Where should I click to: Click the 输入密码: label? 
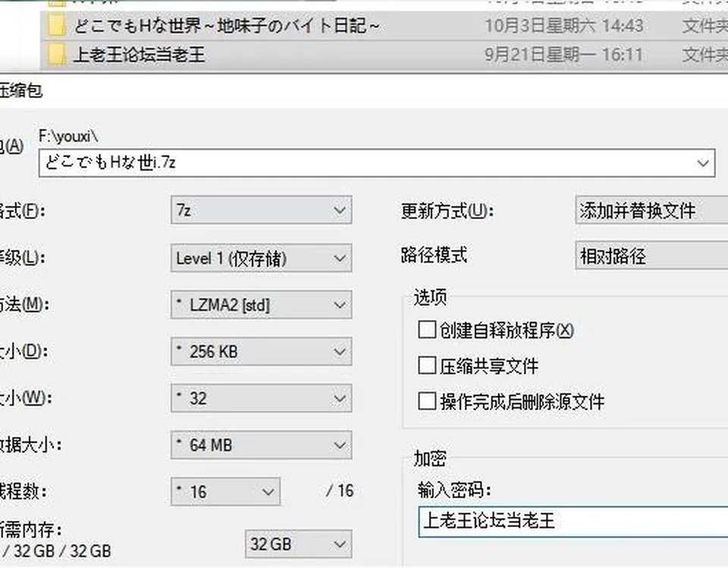point(454,489)
